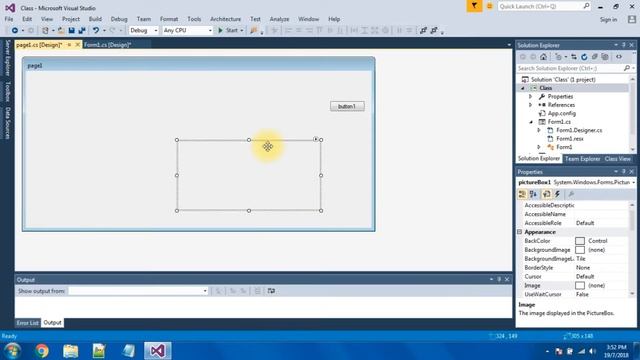
Task: Click the Categorized view icon in Properties
Action: 522,194
